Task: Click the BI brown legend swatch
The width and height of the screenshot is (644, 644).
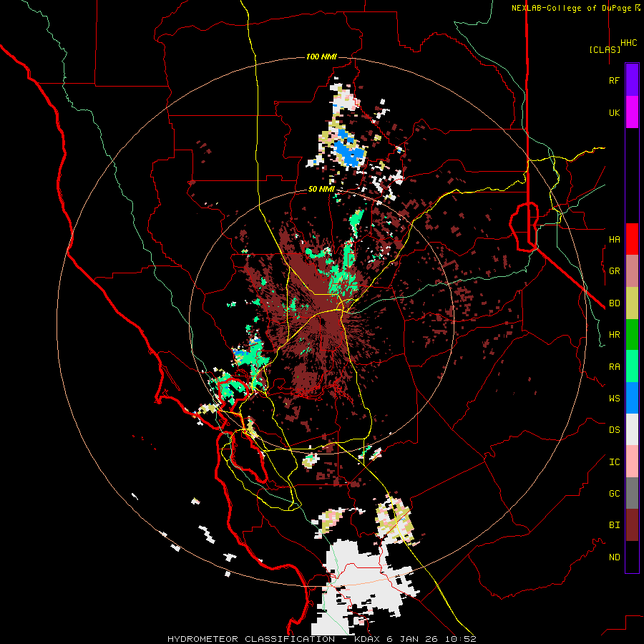Action: (x=632, y=525)
